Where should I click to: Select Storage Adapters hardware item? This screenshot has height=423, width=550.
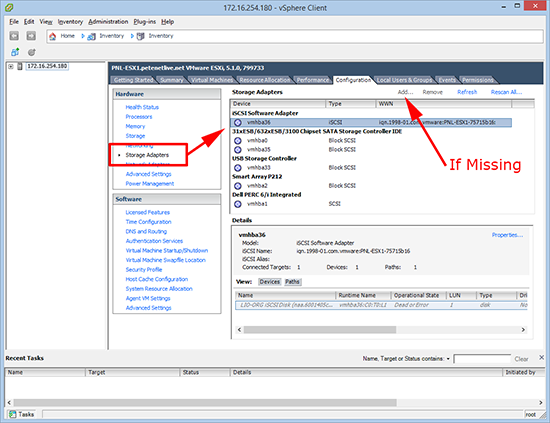click(147, 155)
